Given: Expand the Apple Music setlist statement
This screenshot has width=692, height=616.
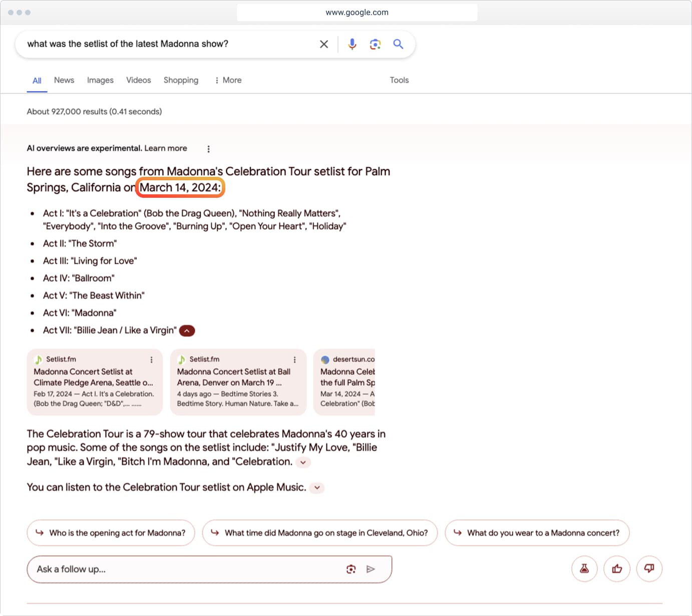Looking at the screenshot, I should [x=317, y=488].
